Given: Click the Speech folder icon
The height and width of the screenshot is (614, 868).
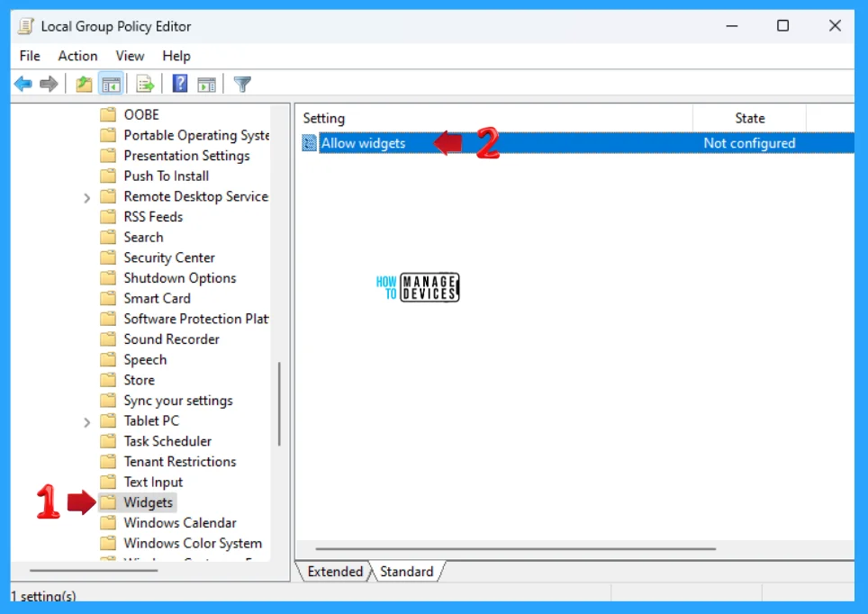Looking at the screenshot, I should pos(108,359).
